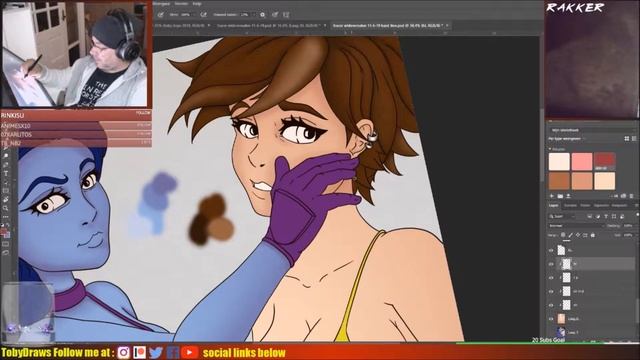Image resolution: width=640 pixels, height=360 pixels.
Task: Filter layers by shape layers icon
Action: click(x=614, y=216)
